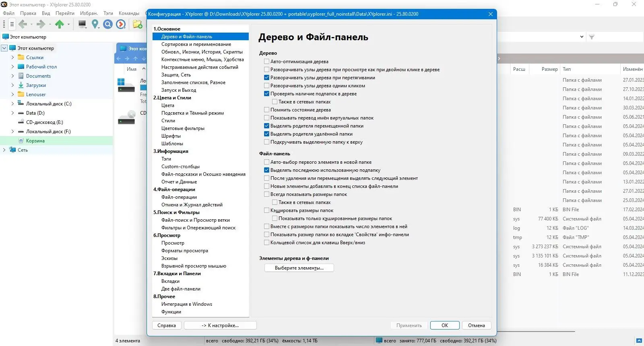Expand the Data (D:) tree node
The width and height of the screenshot is (644, 346).
(12, 113)
